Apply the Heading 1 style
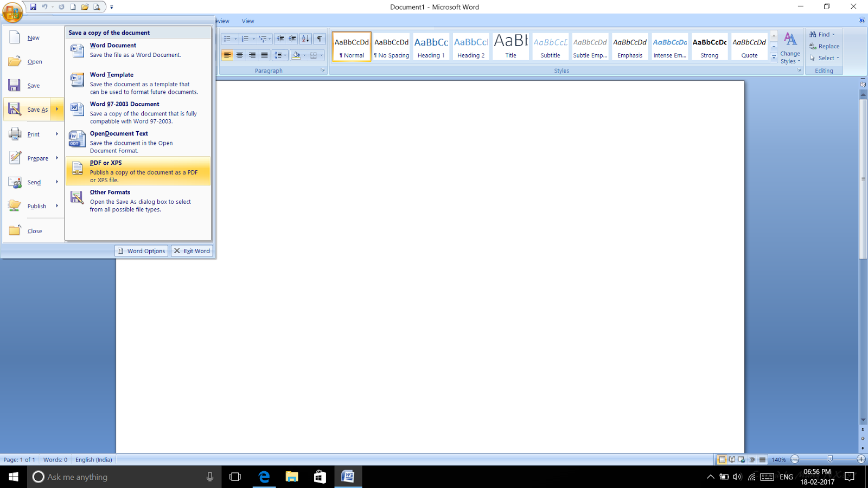Screen dimensions: 868x488 (x=431, y=46)
